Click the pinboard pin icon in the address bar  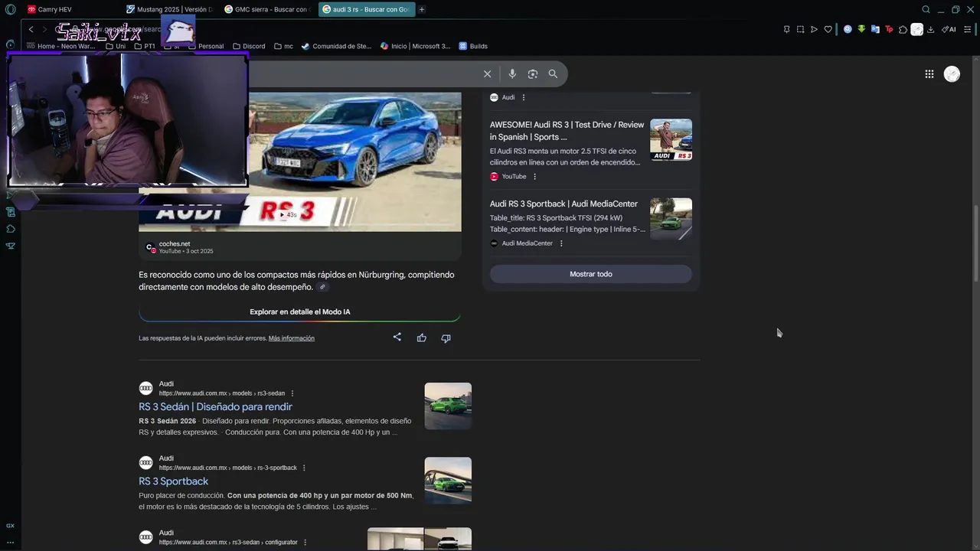(x=786, y=29)
